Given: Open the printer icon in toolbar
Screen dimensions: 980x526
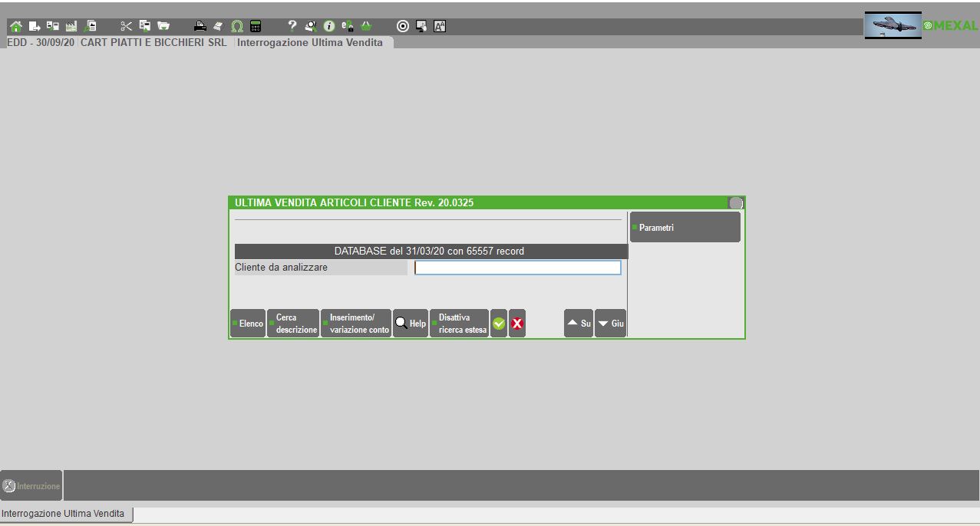Looking at the screenshot, I should click(200, 27).
